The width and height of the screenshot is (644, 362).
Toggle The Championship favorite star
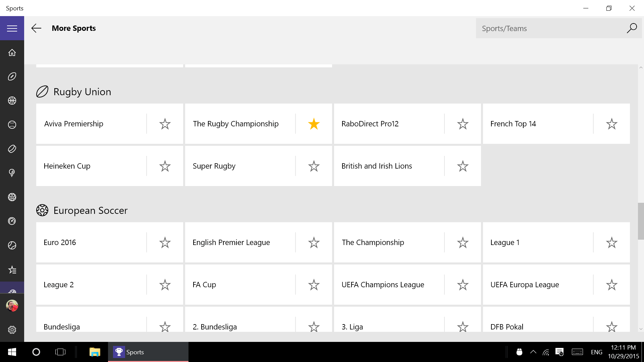pyautogui.click(x=463, y=243)
